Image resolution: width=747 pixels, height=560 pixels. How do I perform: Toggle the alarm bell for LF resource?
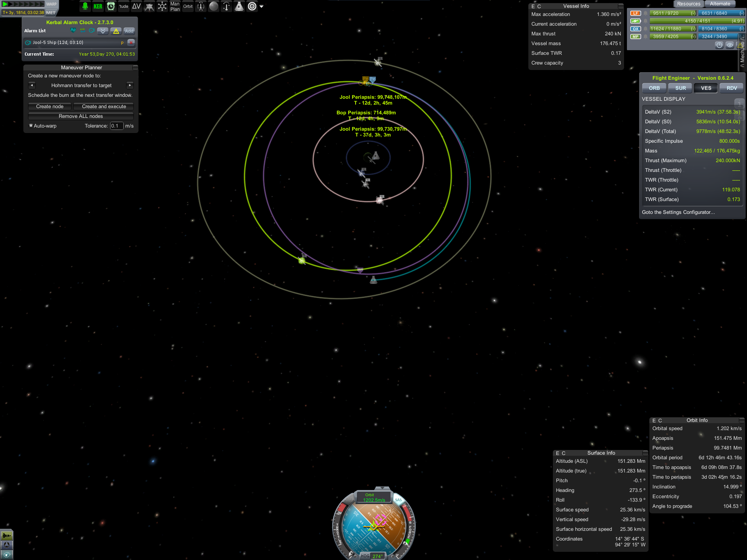[645, 13]
